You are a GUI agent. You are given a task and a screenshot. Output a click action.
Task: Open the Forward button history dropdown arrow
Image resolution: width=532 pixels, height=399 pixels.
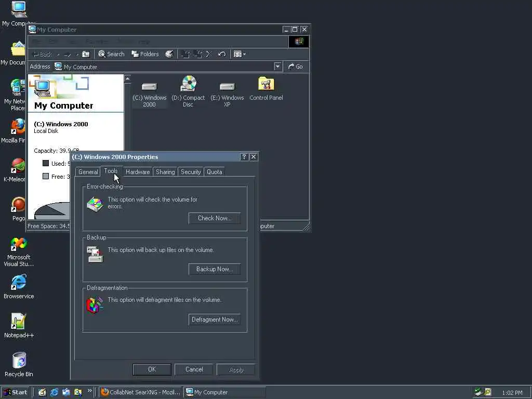(x=77, y=54)
